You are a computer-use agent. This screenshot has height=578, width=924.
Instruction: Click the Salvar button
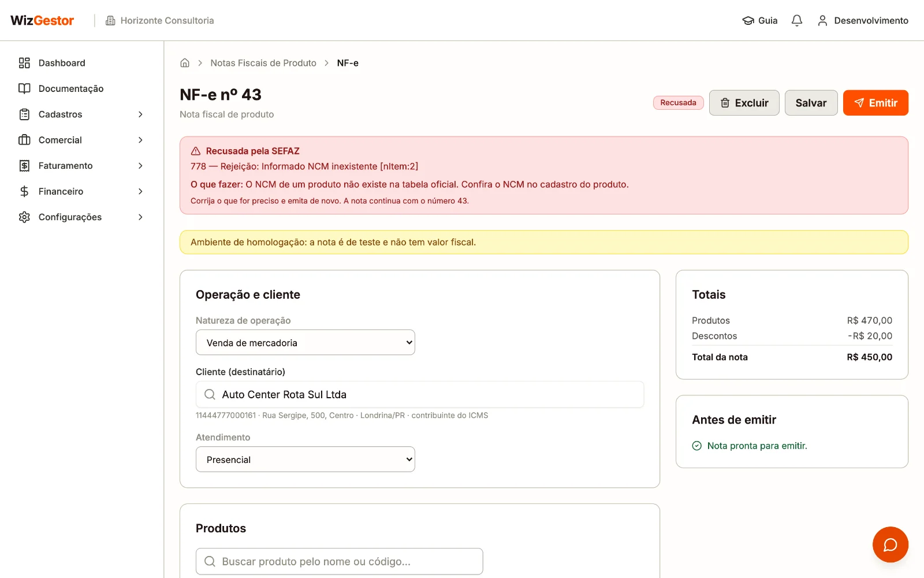pos(811,103)
